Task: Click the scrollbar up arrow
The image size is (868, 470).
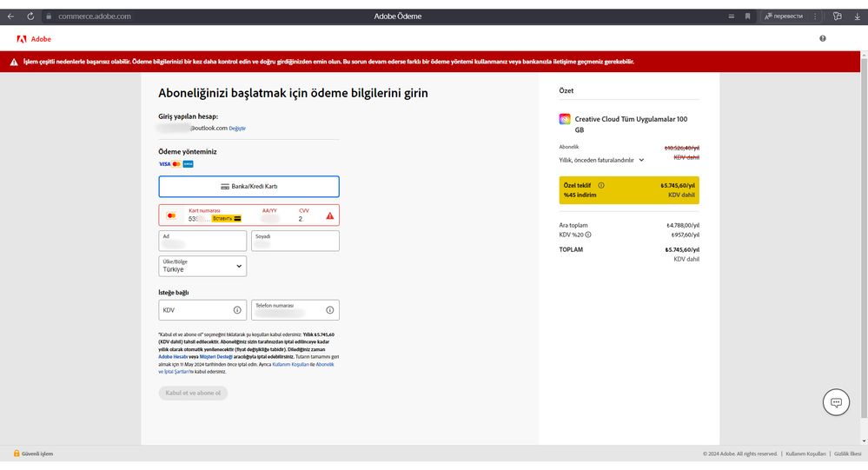Action: point(864,54)
